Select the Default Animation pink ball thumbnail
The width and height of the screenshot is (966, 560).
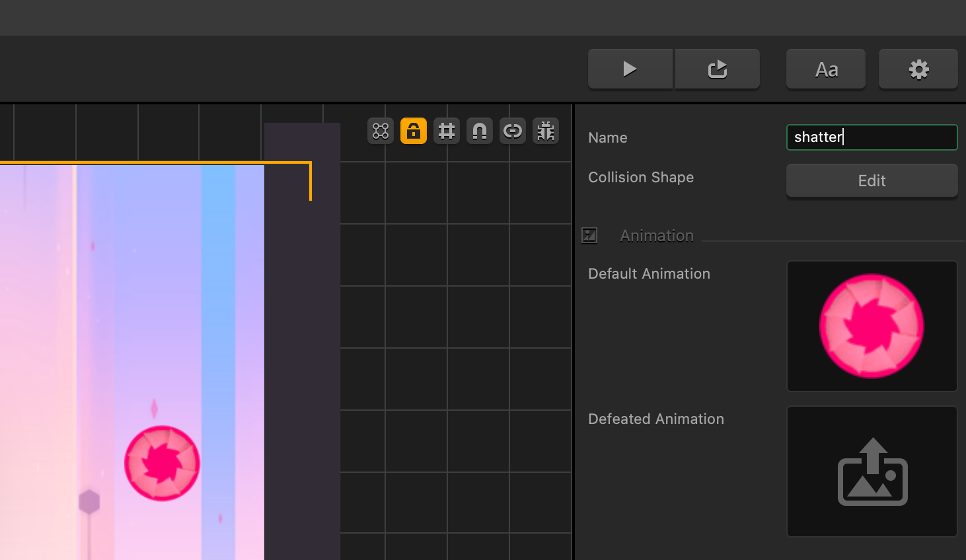[x=871, y=326]
